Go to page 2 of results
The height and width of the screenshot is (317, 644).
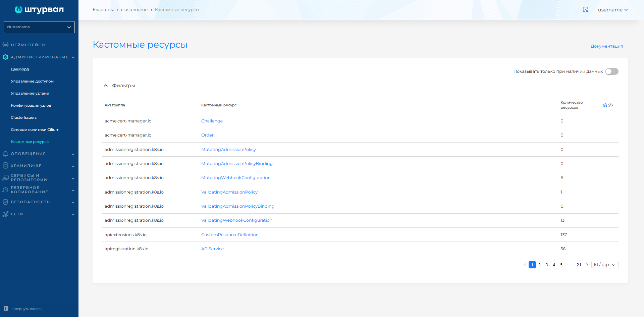click(539, 265)
